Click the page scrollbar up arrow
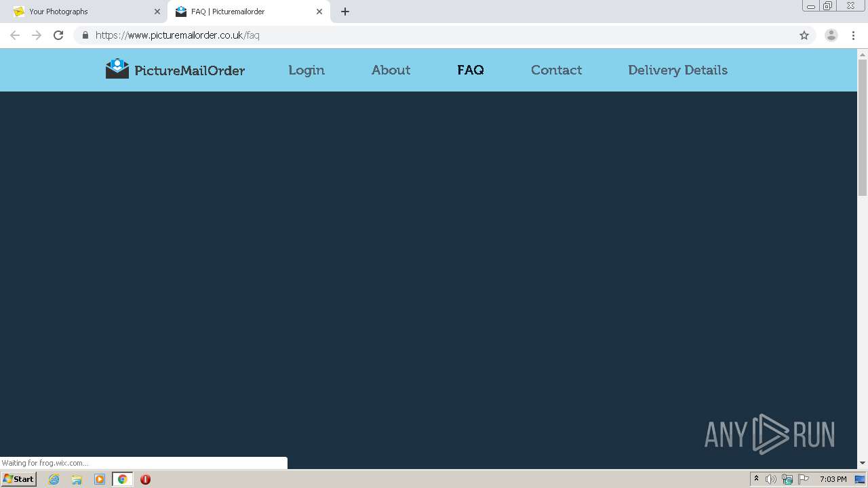 863,54
